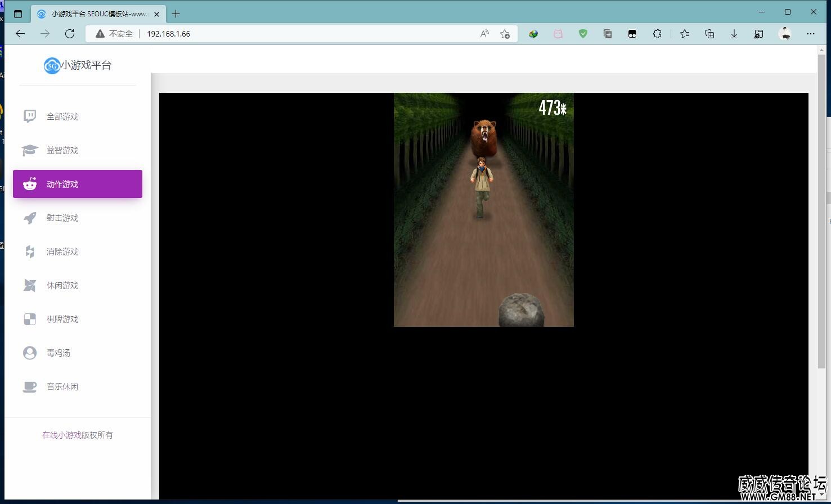This screenshot has height=504, width=831.
Task: Go to 益智游戏 menu label
Action: click(x=62, y=150)
